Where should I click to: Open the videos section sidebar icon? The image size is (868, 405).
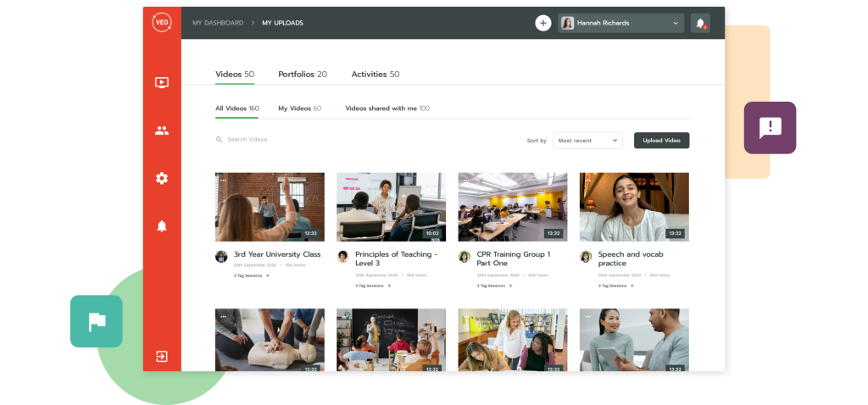coord(162,83)
